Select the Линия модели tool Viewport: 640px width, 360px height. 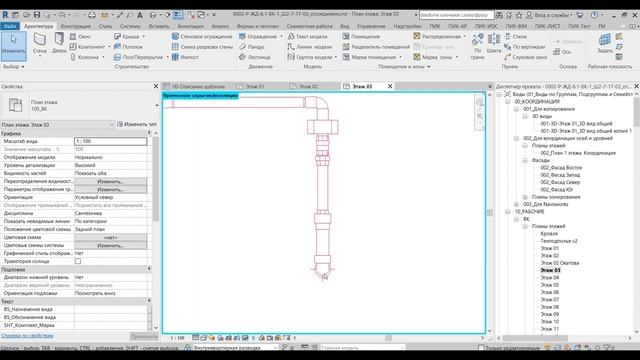pos(310,47)
